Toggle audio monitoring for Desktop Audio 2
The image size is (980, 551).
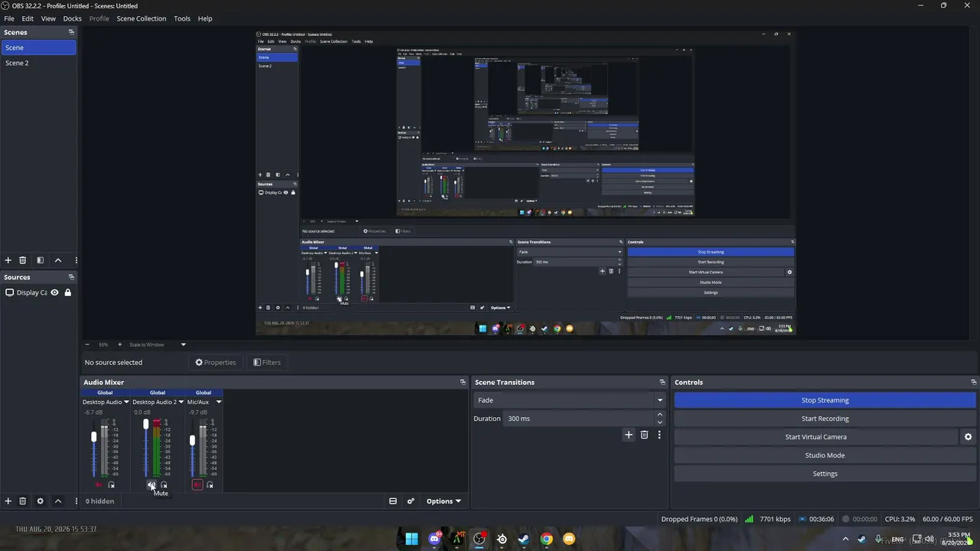[x=164, y=485]
